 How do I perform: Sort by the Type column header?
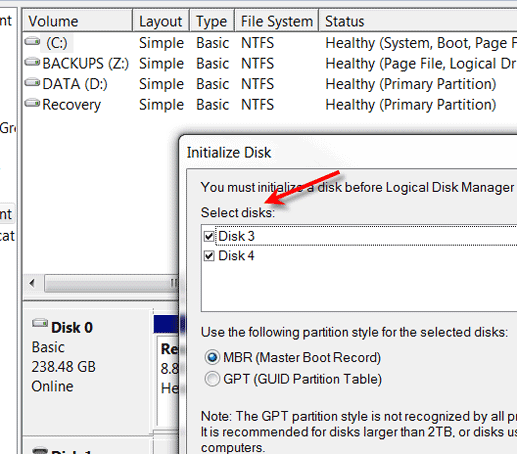pos(212,21)
